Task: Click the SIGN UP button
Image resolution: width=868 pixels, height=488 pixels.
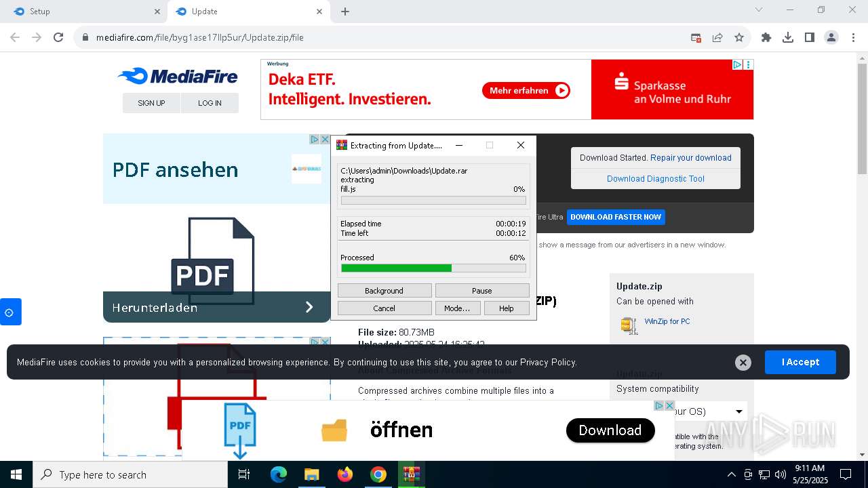Action: tap(151, 103)
